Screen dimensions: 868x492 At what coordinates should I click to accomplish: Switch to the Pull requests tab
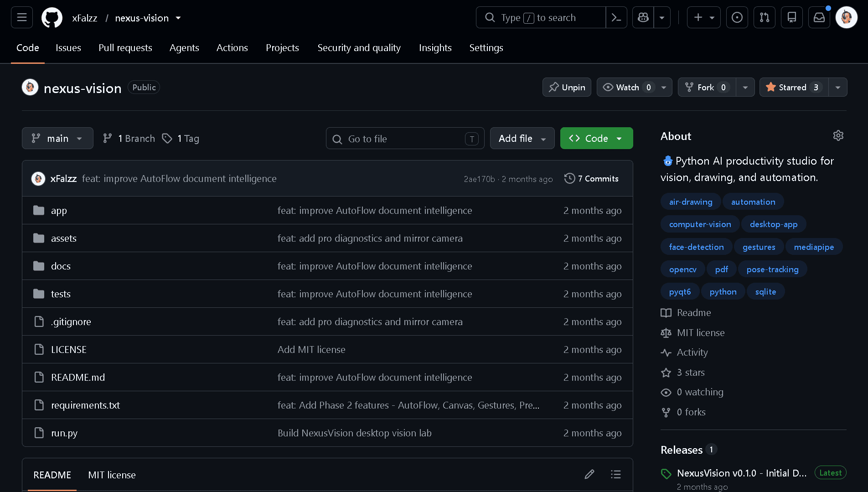(x=125, y=48)
